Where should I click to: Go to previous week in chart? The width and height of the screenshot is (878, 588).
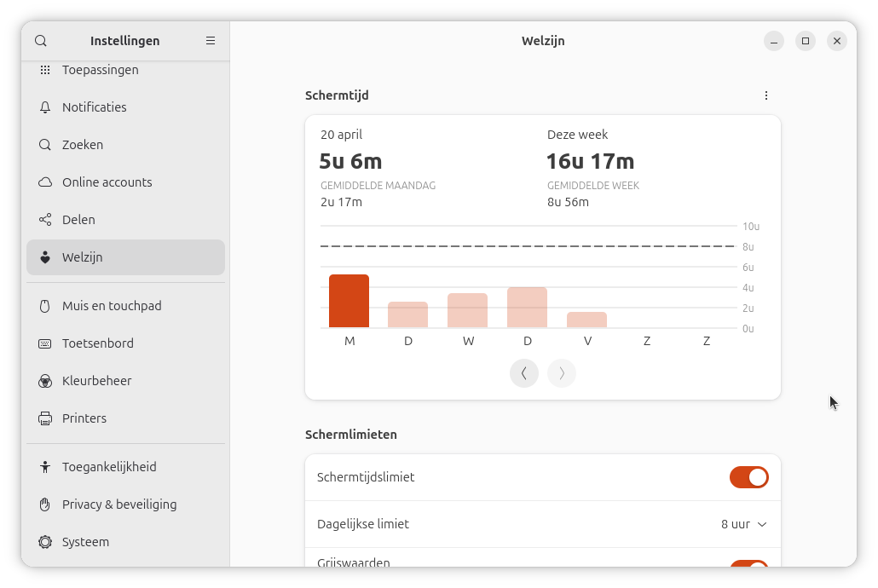coord(524,373)
